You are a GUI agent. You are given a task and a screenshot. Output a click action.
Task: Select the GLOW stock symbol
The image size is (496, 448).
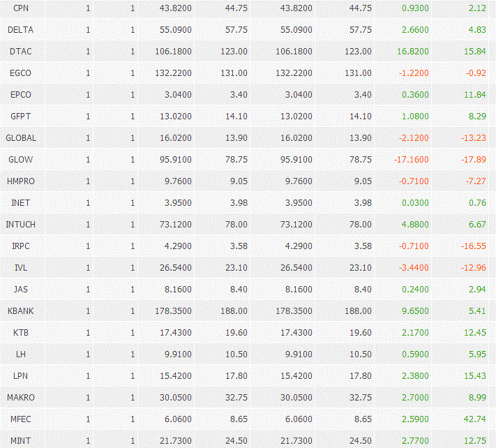[x=20, y=160]
